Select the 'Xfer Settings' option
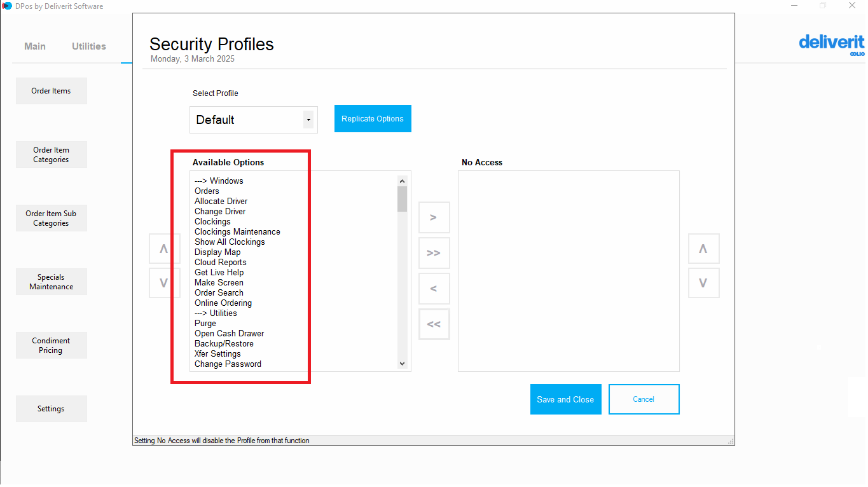 point(217,353)
